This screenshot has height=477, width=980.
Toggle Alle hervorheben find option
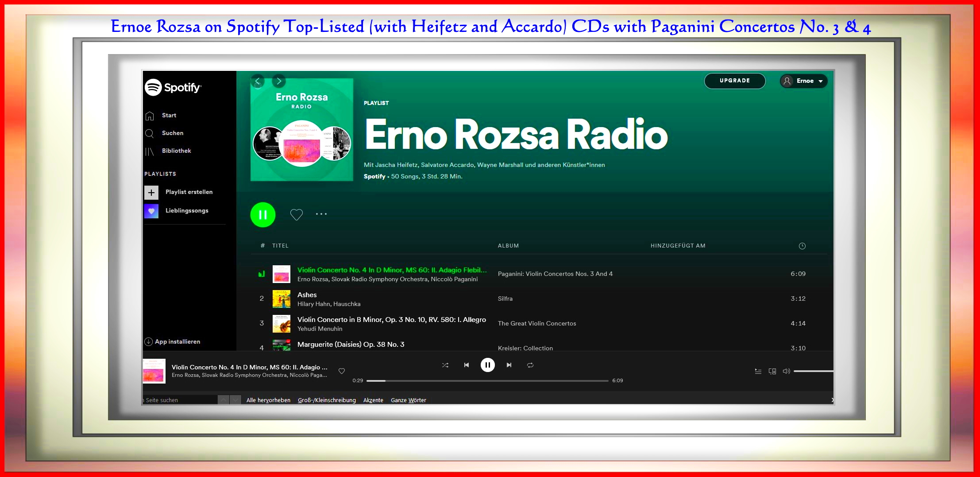click(268, 400)
